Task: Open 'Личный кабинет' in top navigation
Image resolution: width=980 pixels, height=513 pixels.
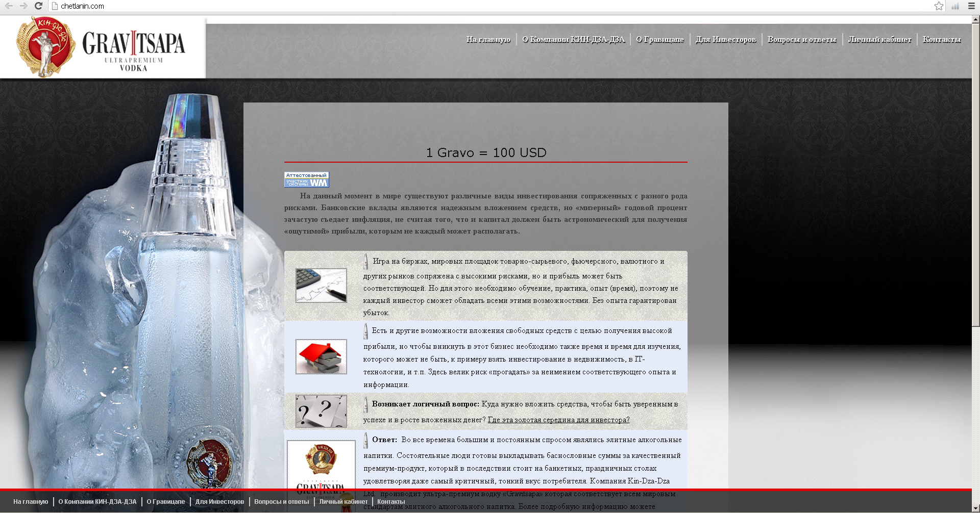Action: tap(879, 39)
